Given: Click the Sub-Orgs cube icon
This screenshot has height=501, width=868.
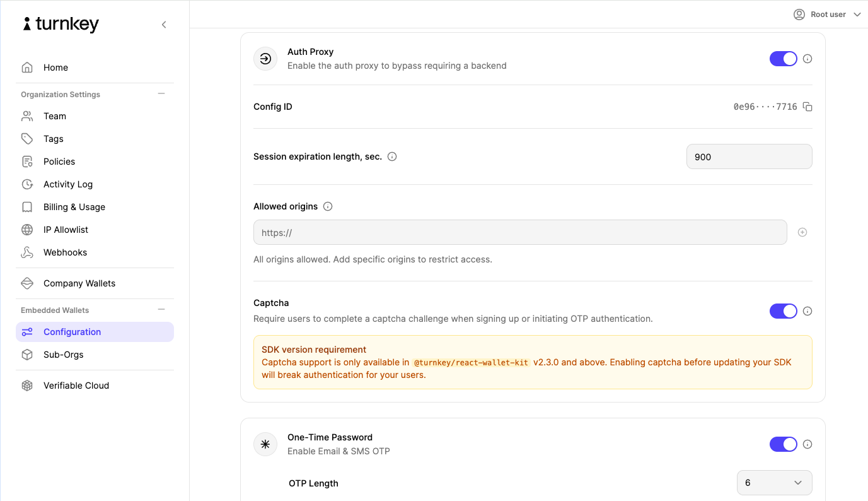Looking at the screenshot, I should [x=27, y=355].
